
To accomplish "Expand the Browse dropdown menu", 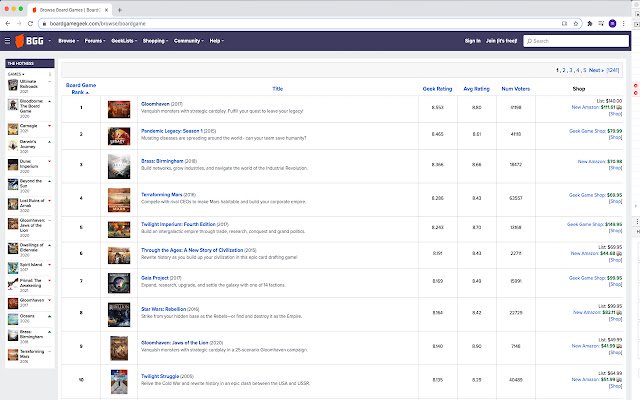I will [x=68, y=41].
